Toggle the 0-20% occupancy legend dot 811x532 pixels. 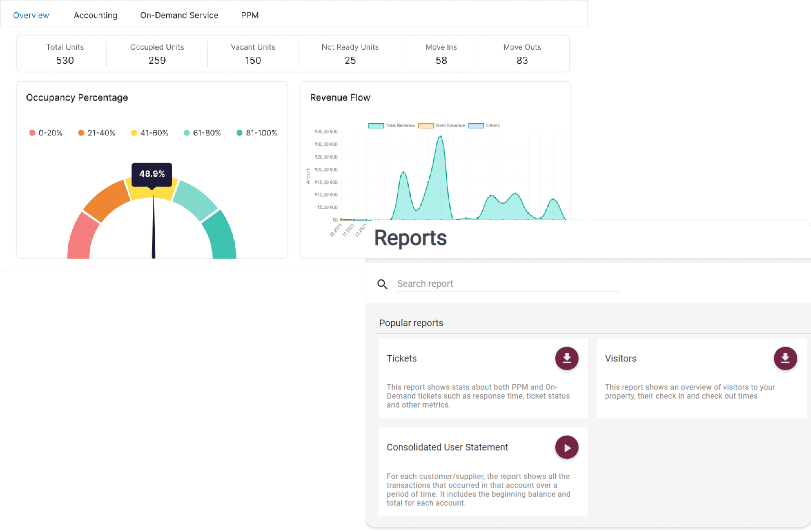[x=32, y=133]
